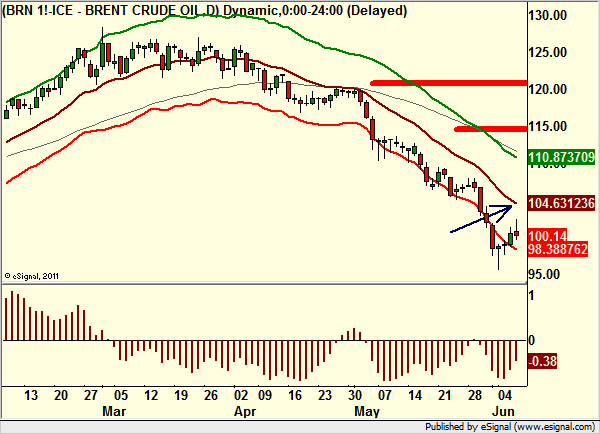Click the eSignal 2011 copyright notice
The height and width of the screenshot is (434, 600).
(32, 276)
